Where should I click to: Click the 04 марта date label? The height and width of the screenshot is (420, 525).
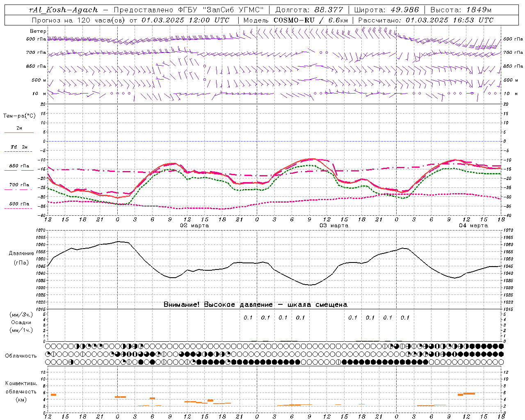click(473, 226)
